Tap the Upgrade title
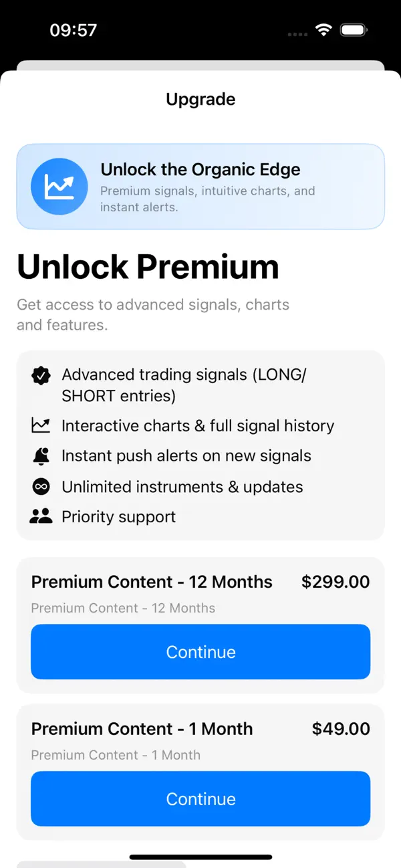 point(200,100)
